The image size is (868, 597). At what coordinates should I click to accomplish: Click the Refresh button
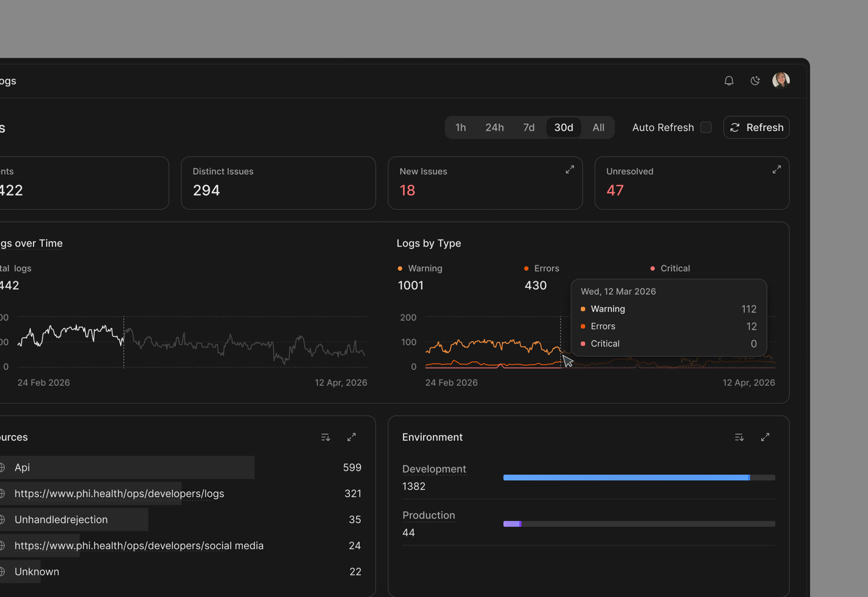[x=756, y=128]
